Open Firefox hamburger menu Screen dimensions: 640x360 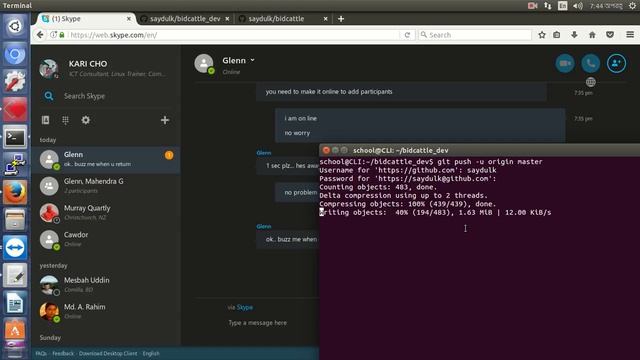tap(630, 35)
